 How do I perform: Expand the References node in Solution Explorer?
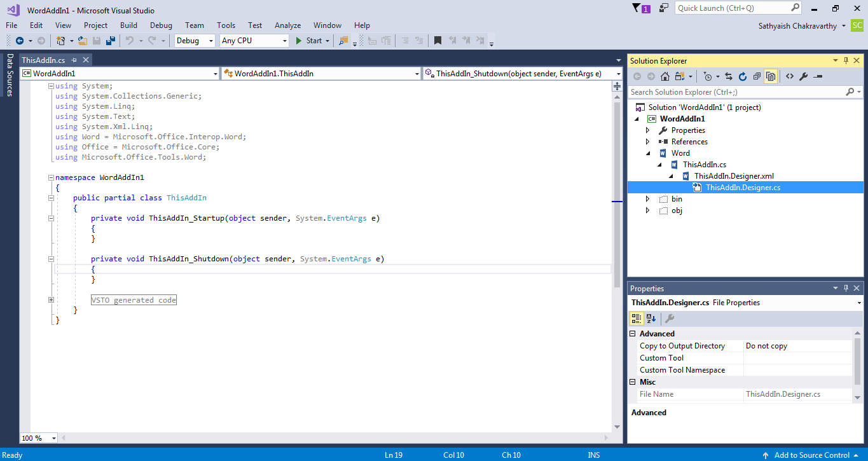648,142
